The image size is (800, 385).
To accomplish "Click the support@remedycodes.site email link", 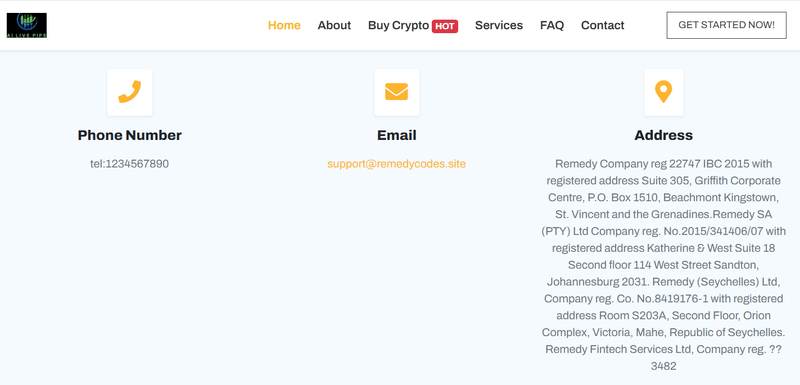I will coord(396,164).
